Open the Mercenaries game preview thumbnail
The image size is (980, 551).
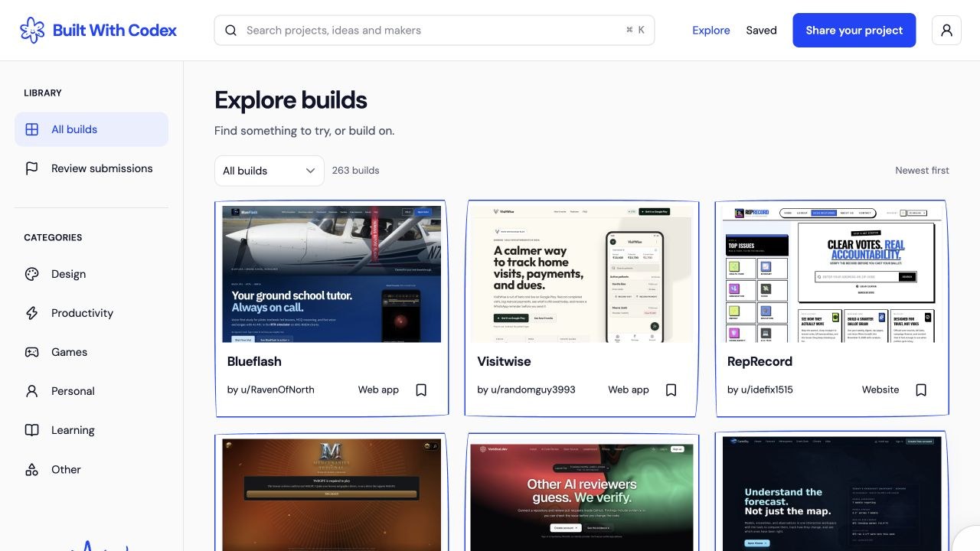(x=332, y=494)
